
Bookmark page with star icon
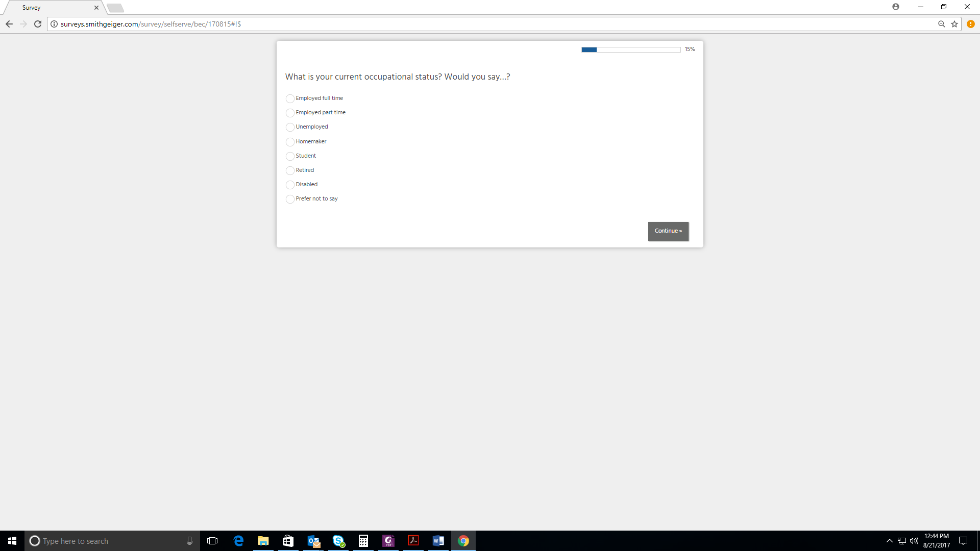(x=954, y=24)
